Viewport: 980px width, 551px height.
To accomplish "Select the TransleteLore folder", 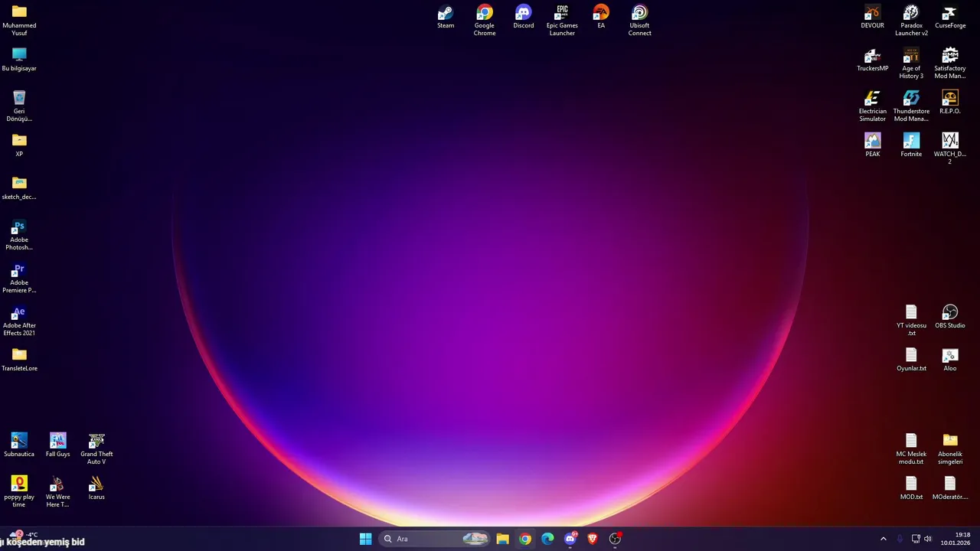I will tap(19, 360).
